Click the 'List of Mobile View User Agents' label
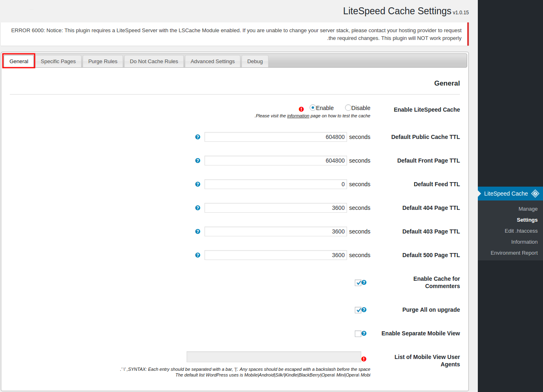Screen dimensions: 543x392 tap(427, 361)
